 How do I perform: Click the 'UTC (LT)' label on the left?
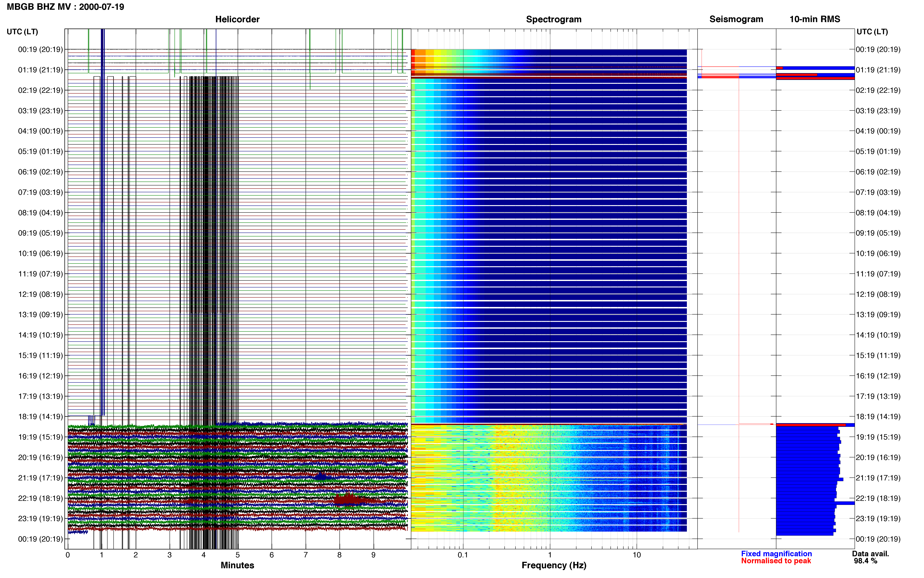click(22, 32)
